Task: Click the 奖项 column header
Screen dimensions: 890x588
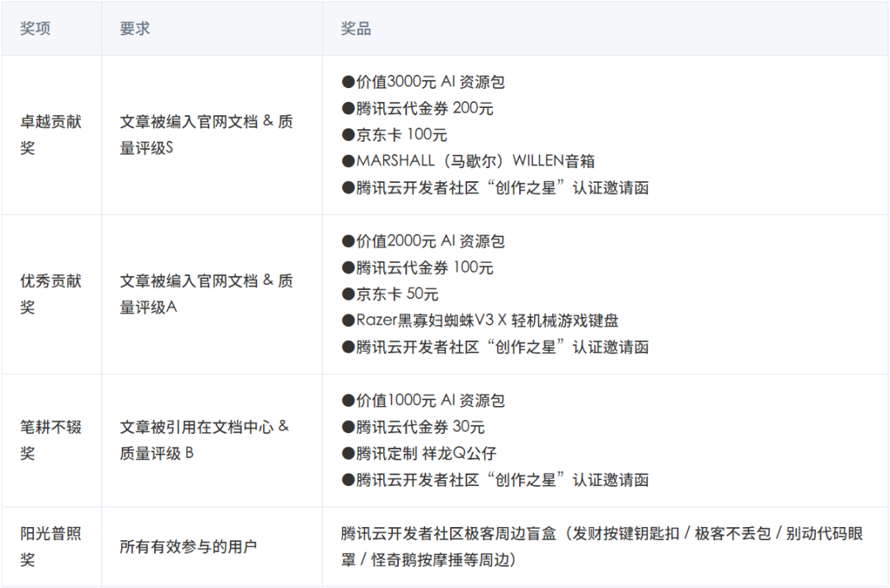Action: tap(35, 28)
